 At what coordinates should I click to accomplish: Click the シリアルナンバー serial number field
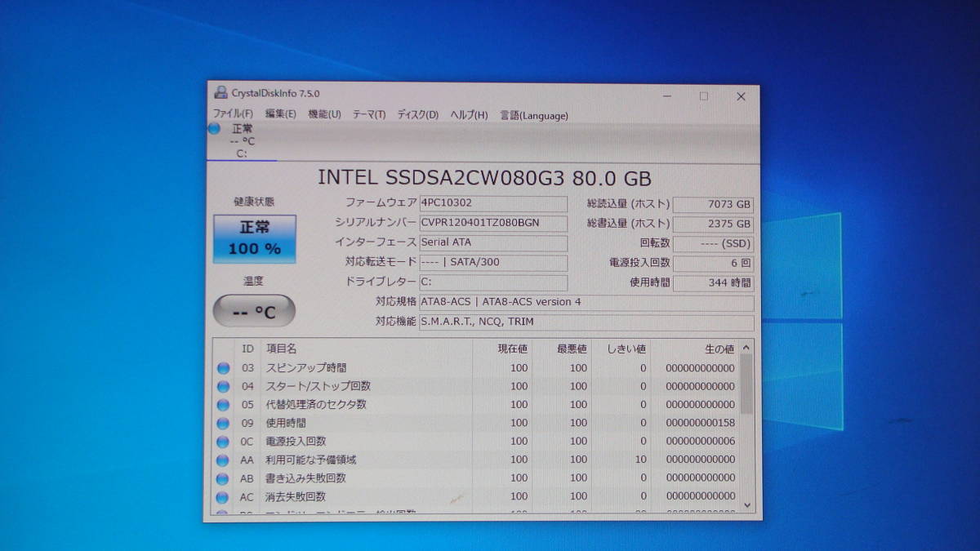493,223
